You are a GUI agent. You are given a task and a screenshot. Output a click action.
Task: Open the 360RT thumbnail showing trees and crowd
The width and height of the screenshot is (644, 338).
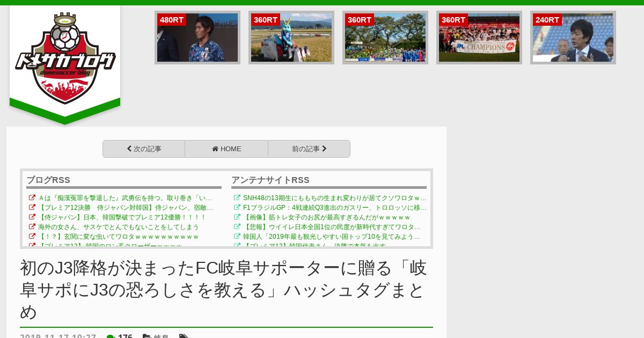(385, 38)
